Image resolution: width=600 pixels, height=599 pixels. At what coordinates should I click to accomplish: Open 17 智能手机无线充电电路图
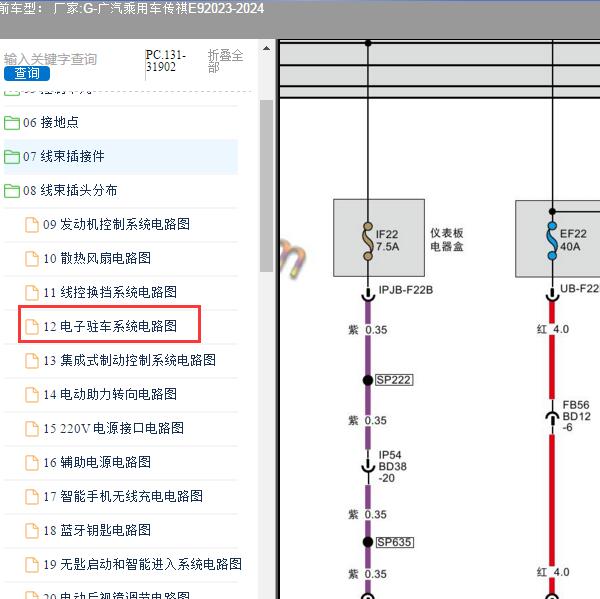(123, 496)
